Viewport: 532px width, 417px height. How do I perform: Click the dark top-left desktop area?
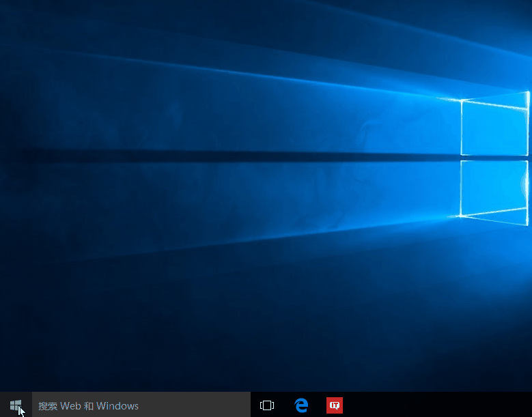(x=41, y=34)
